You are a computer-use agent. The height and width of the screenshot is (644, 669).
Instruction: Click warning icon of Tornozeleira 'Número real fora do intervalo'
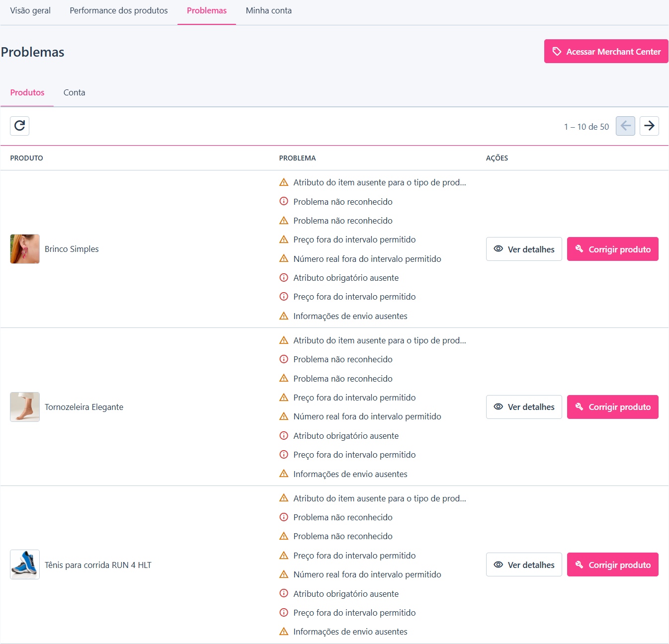(284, 416)
